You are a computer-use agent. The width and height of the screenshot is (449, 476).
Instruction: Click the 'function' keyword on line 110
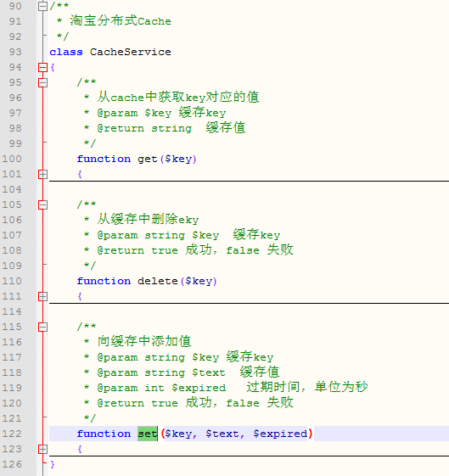pyautogui.click(x=104, y=281)
